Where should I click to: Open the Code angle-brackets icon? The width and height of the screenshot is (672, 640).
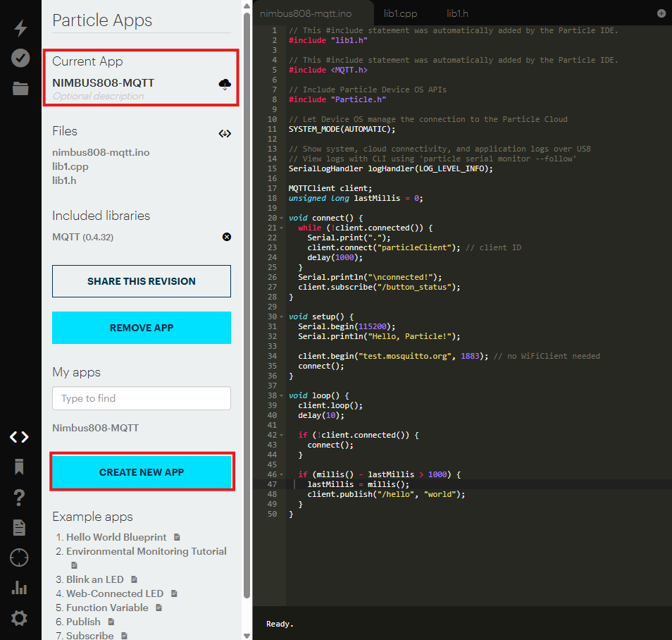(19, 437)
